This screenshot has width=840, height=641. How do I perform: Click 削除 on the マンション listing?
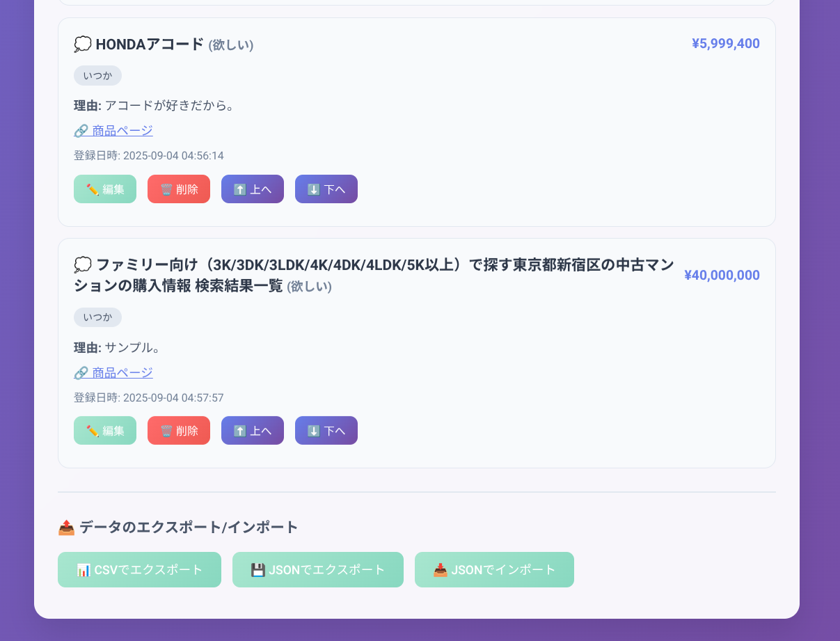pos(179,430)
